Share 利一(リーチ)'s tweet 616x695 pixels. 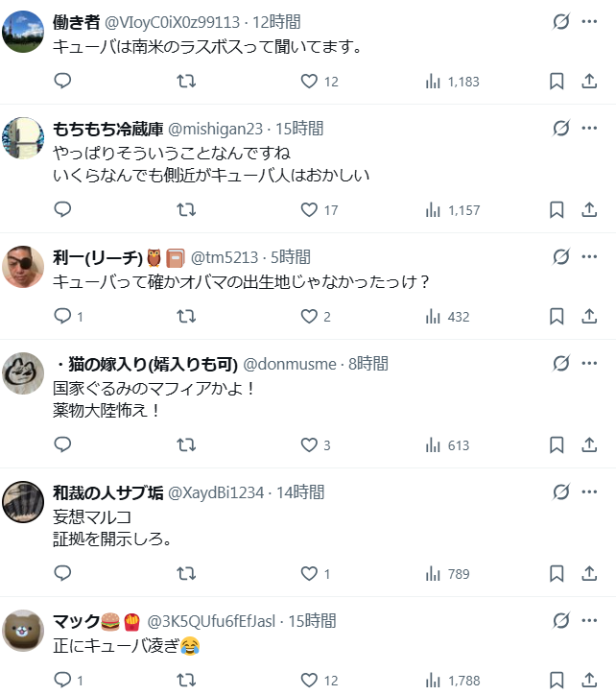click(x=589, y=316)
